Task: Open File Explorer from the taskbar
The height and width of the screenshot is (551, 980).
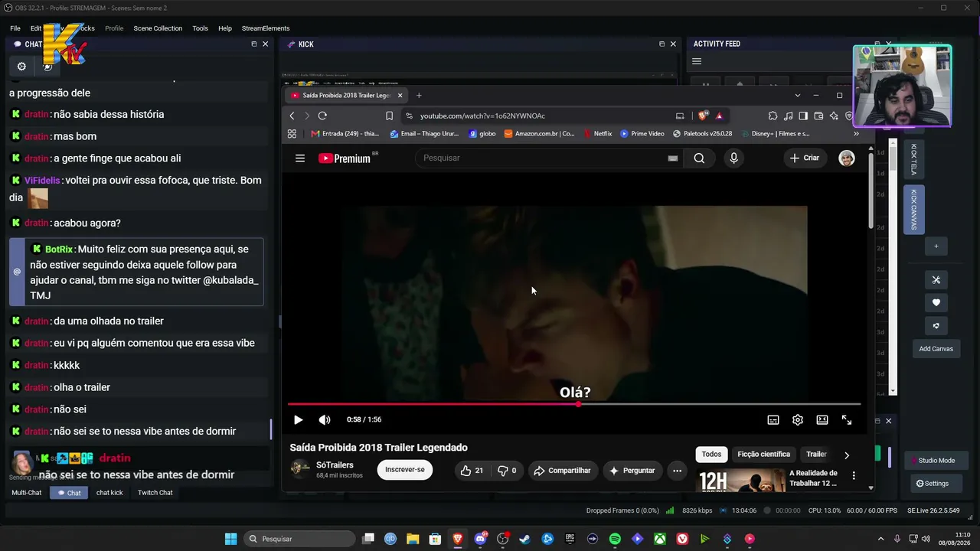Action: (x=413, y=539)
